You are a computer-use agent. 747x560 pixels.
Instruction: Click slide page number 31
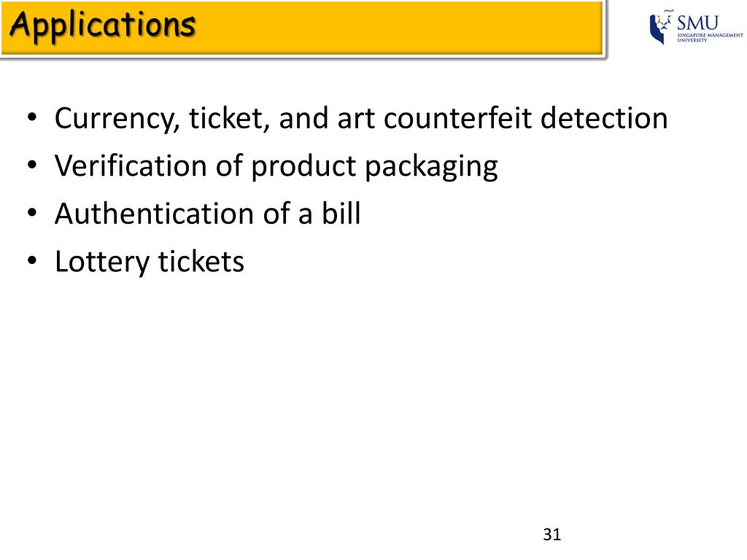(x=551, y=534)
